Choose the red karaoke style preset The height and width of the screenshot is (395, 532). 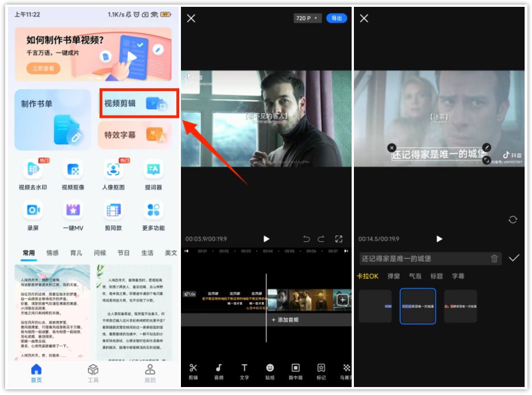(460, 306)
